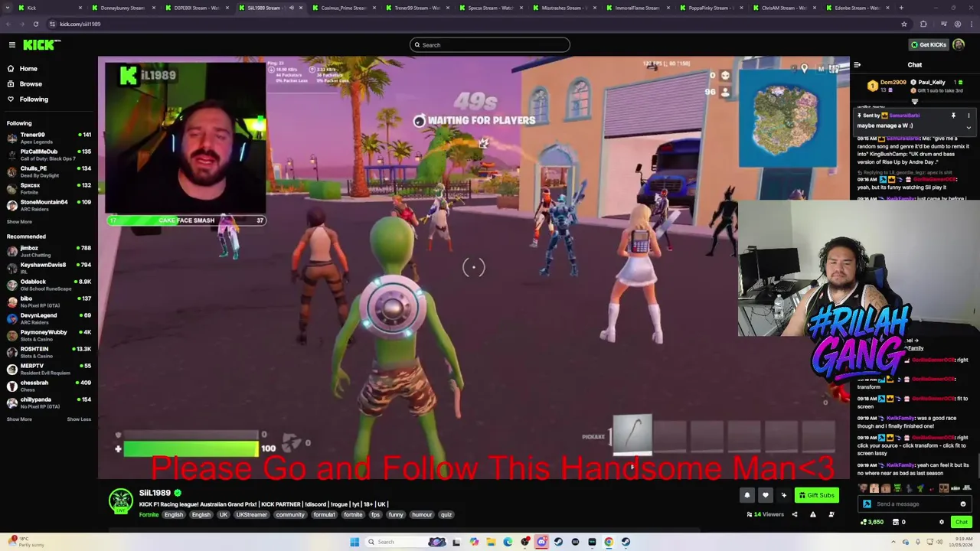Open ROSHTEIN in the Recommended list
Screen dimensions: 980x551
49,352
